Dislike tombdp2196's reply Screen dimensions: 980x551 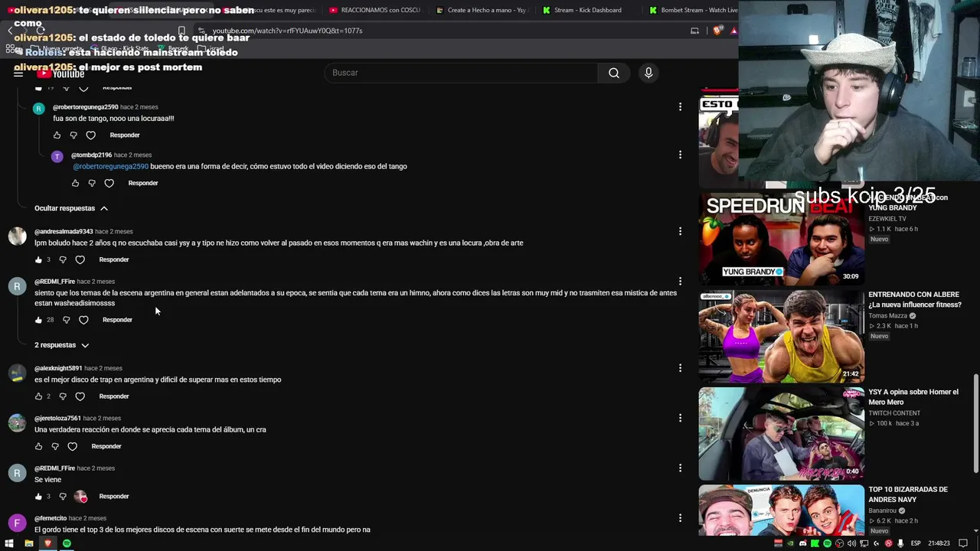(92, 184)
